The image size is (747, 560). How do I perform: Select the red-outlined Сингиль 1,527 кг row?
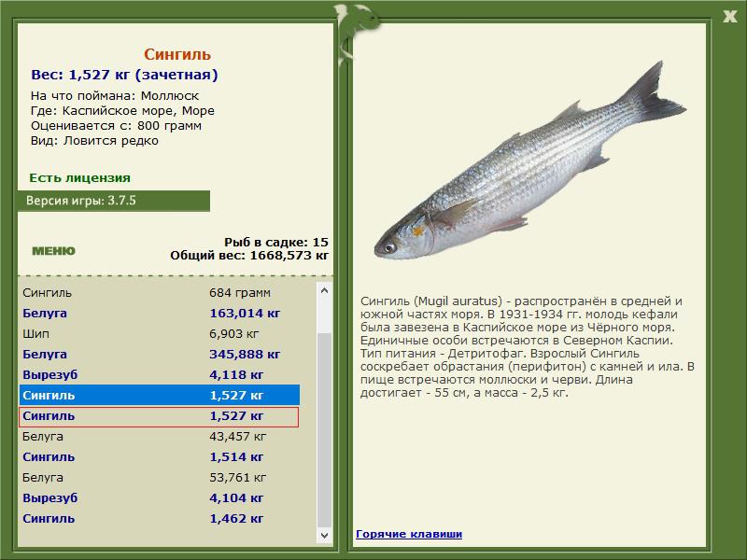click(159, 416)
